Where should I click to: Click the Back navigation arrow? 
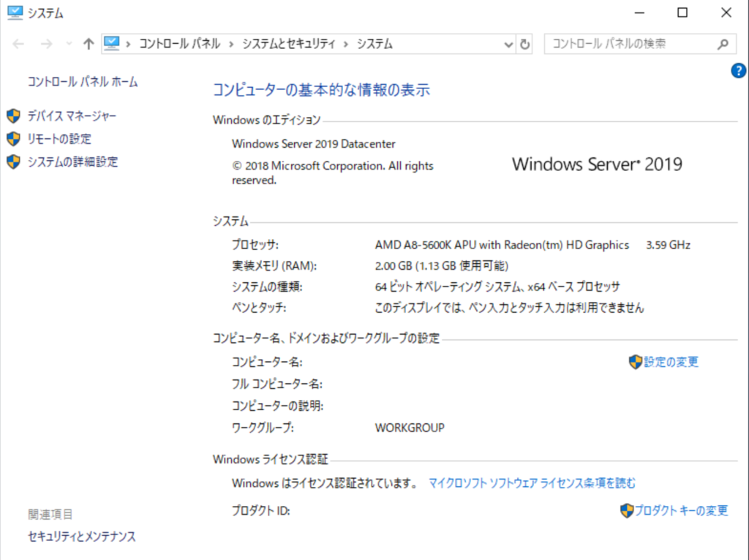click(x=18, y=44)
